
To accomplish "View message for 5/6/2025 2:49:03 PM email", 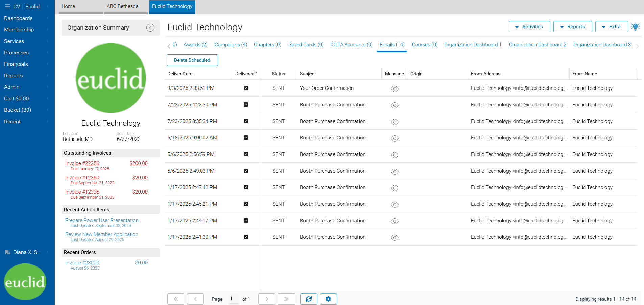I will (395, 171).
